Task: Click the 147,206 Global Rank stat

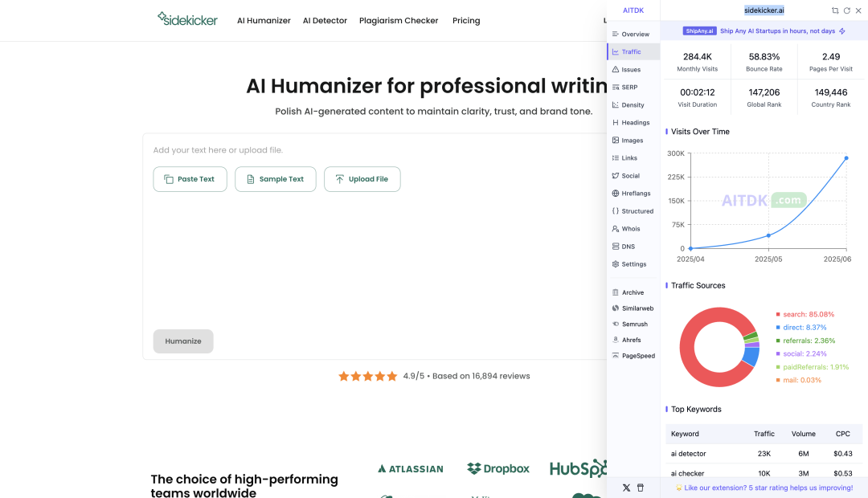Action: click(764, 97)
